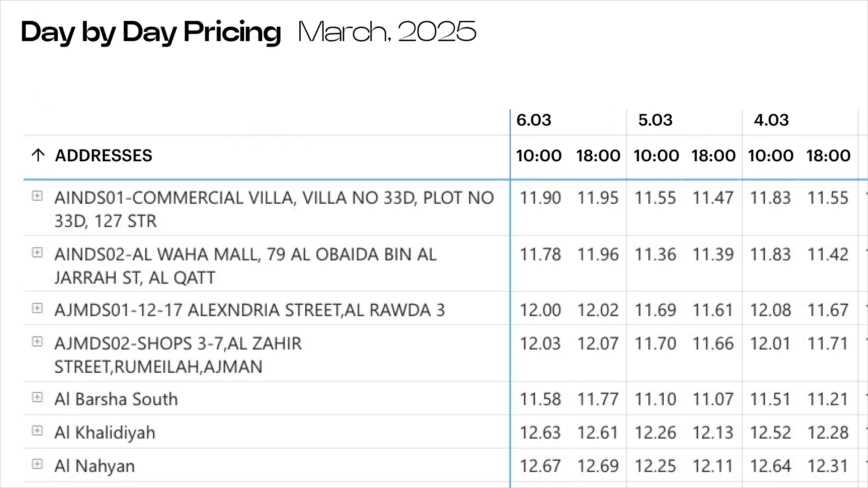
Task: Select the 4.03 date column header
Action: pos(771,120)
